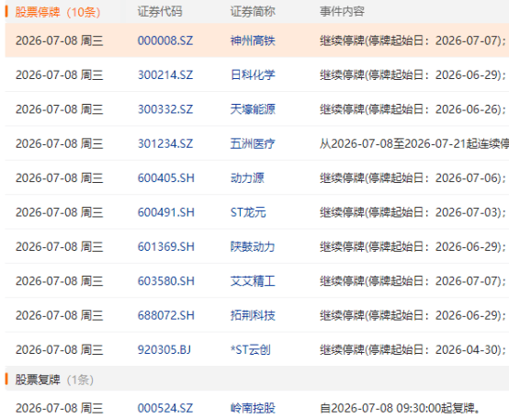Open stock code 600405.SH link

point(166,178)
